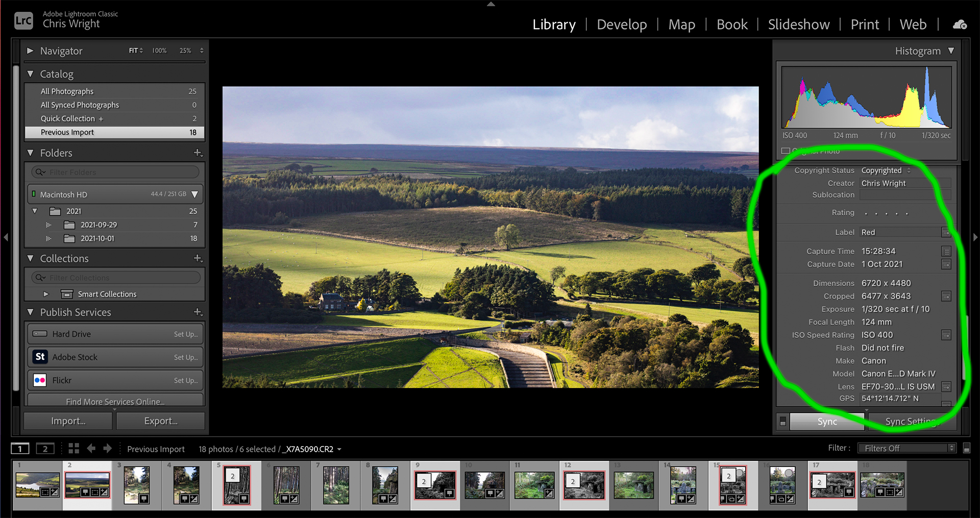The image size is (980, 518).
Task: Click the Flickr publish service icon
Action: pyautogui.click(x=40, y=380)
